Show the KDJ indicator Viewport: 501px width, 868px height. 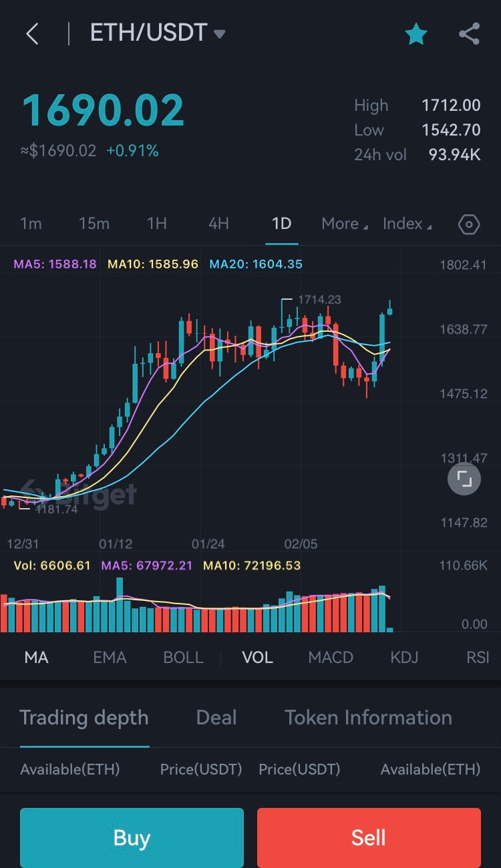(x=404, y=658)
